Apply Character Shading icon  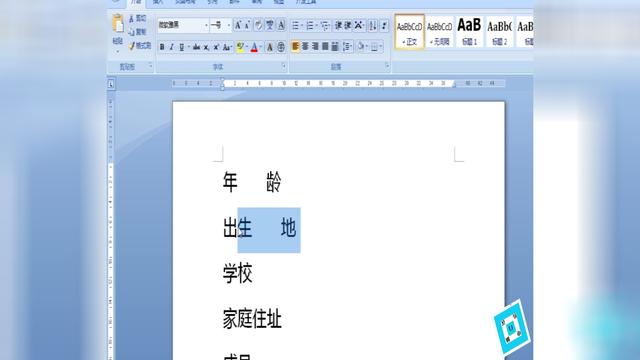tap(270, 47)
